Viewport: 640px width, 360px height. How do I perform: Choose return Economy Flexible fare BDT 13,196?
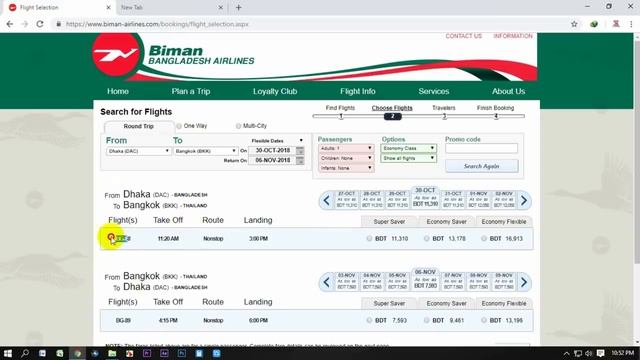pos(484,320)
